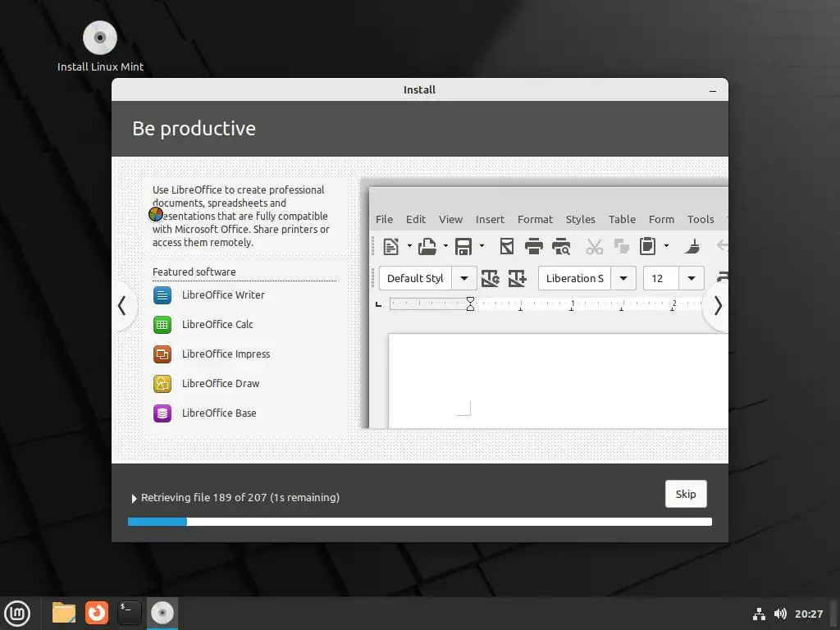Expand the New document dropdown arrow
840x630 pixels.
[x=409, y=246]
